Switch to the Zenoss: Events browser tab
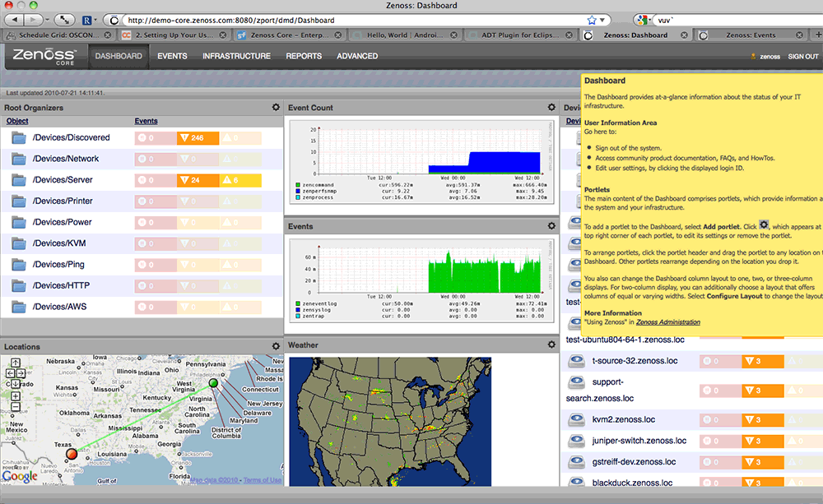This screenshot has width=823, height=504. coord(751,35)
